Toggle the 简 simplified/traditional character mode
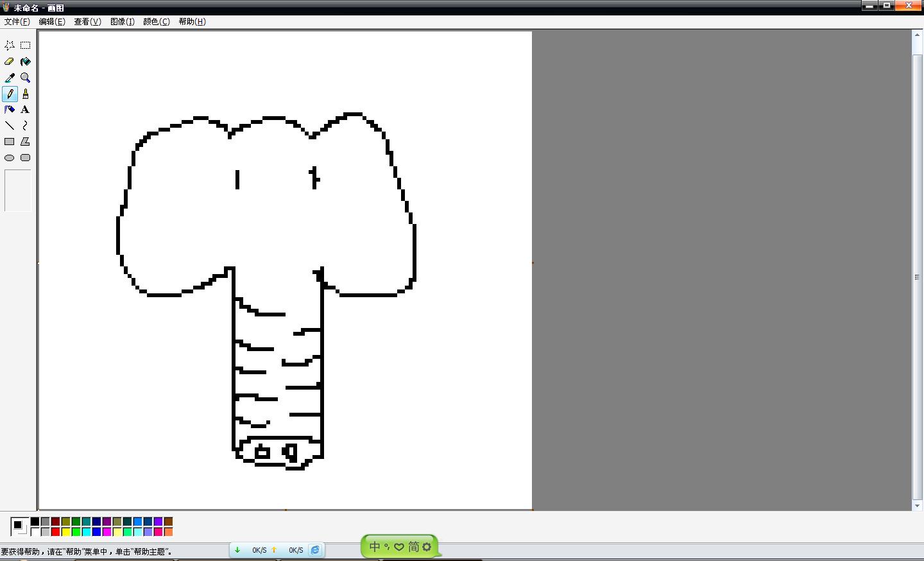Image resolution: width=924 pixels, height=561 pixels. (x=414, y=547)
